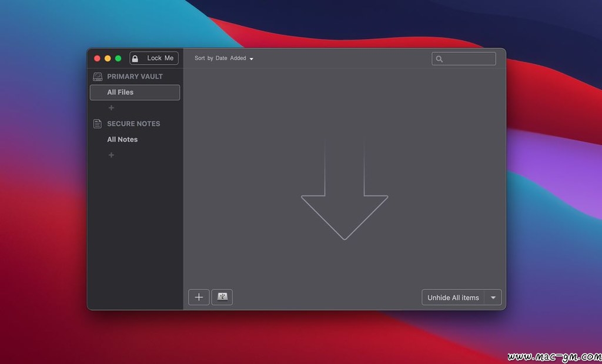Select the Secure Notes header
Viewport: 602px width, 364px height.
pyautogui.click(x=133, y=123)
